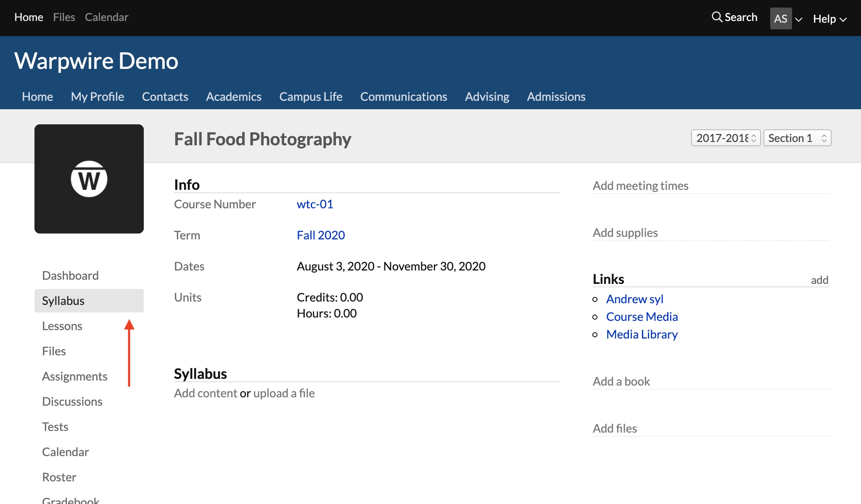Open the 2017-2018 year dropdown
Image resolution: width=861 pixels, height=504 pixels.
pyautogui.click(x=726, y=138)
